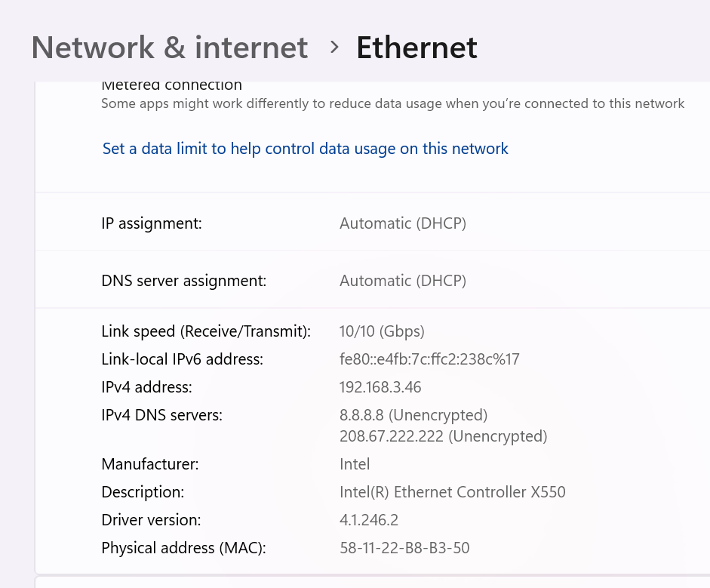Select the DNS server assignment label

[184, 281]
